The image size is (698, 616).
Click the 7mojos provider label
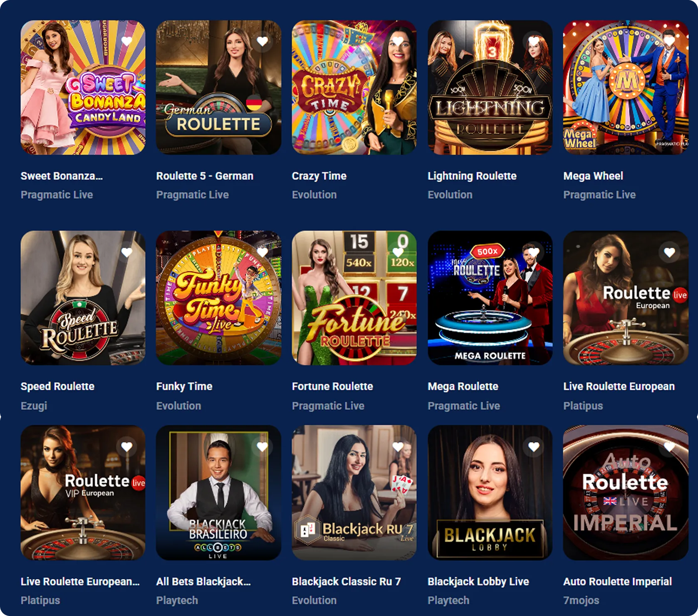pyautogui.click(x=581, y=600)
